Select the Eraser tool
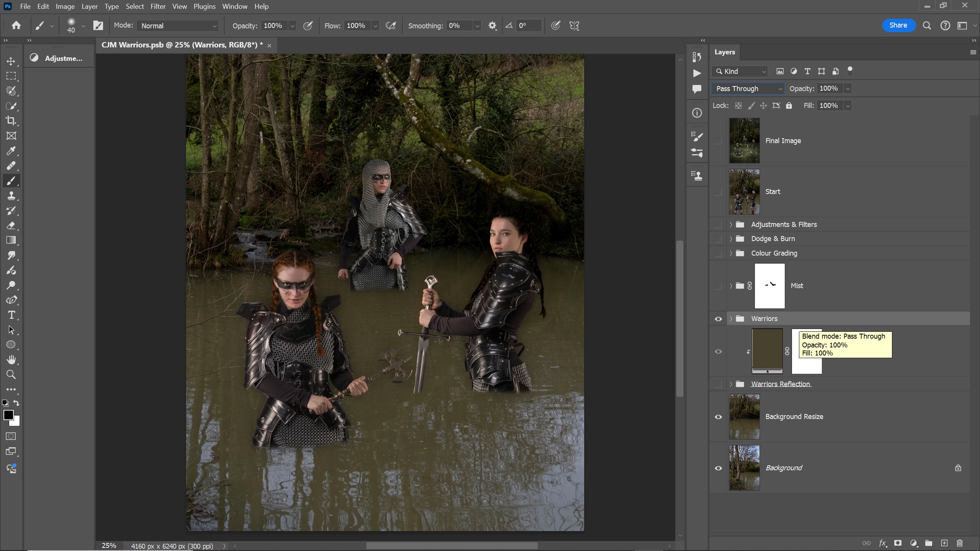The width and height of the screenshot is (980, 551). (x=11, y=226)
